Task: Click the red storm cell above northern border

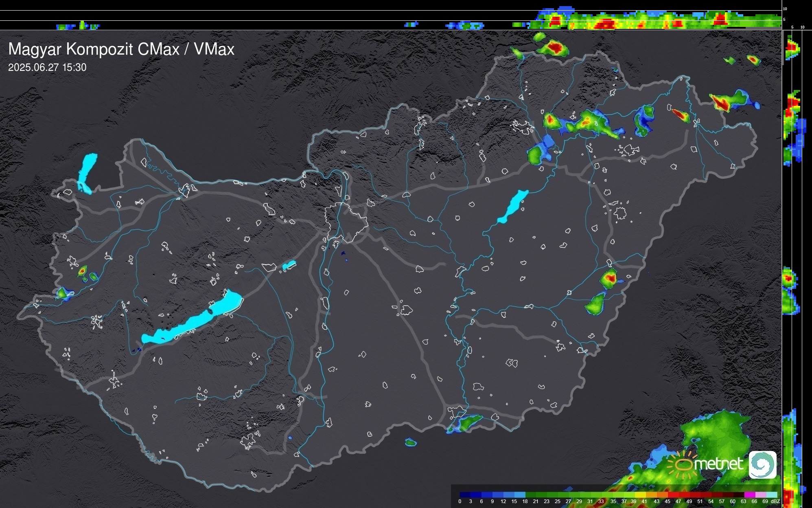Action: pyautogui.click(x=554, y=48)
